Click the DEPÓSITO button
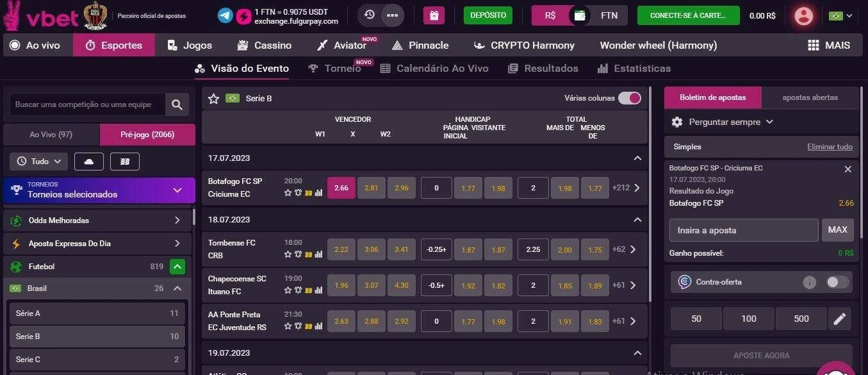This screenshot has width=868, height=375. [x=488, y=15]
